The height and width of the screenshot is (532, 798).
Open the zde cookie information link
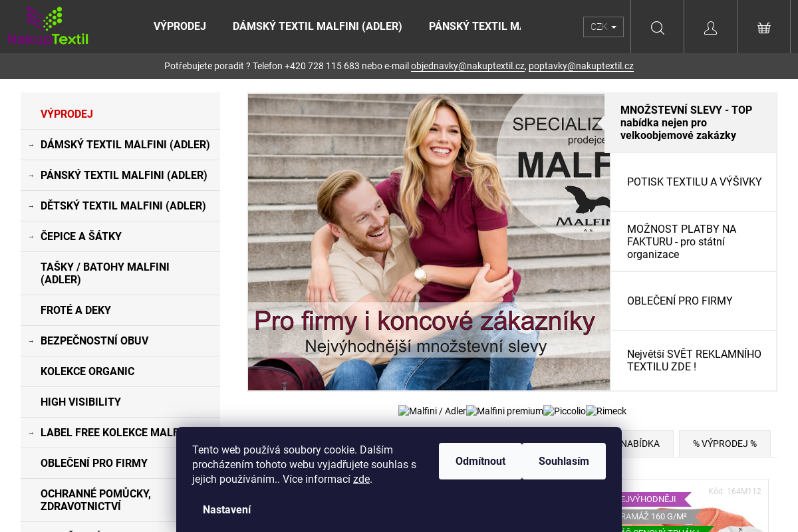click(361, 479)
